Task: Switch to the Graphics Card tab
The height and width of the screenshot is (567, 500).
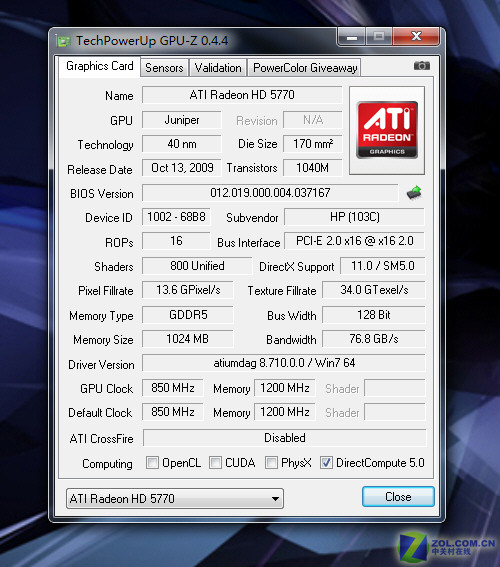Action: [x=99, y=66]
